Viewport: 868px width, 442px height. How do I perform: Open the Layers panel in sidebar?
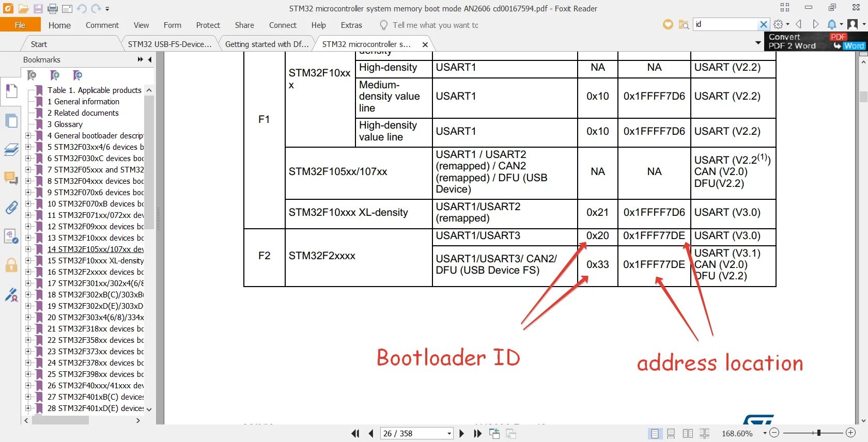[11, 150]
